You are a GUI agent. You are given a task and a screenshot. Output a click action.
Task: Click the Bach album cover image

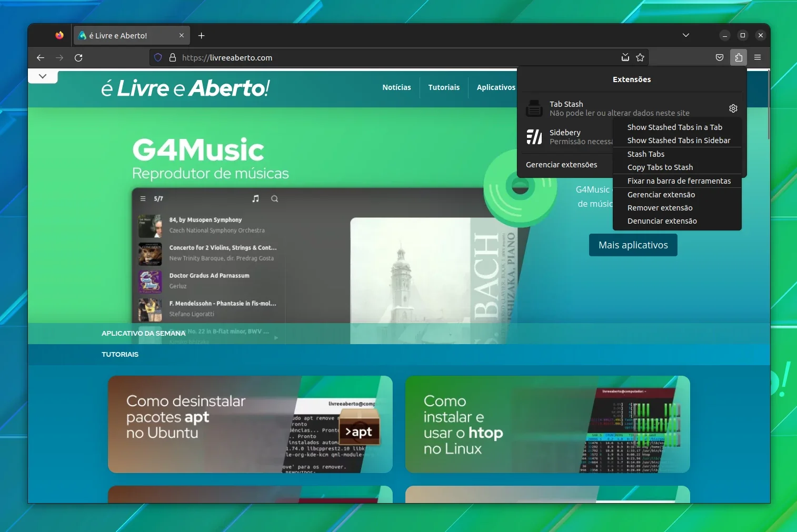coord(434,280)
